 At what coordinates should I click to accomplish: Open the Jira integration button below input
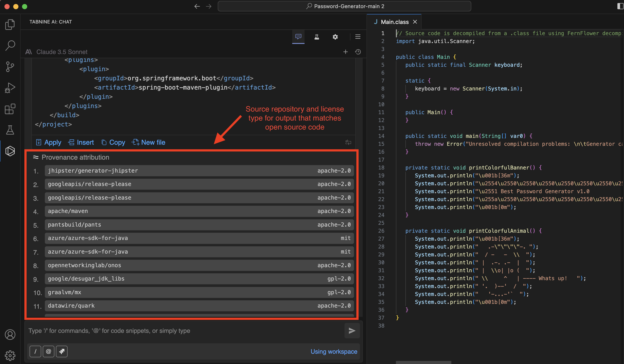(62, 351)
